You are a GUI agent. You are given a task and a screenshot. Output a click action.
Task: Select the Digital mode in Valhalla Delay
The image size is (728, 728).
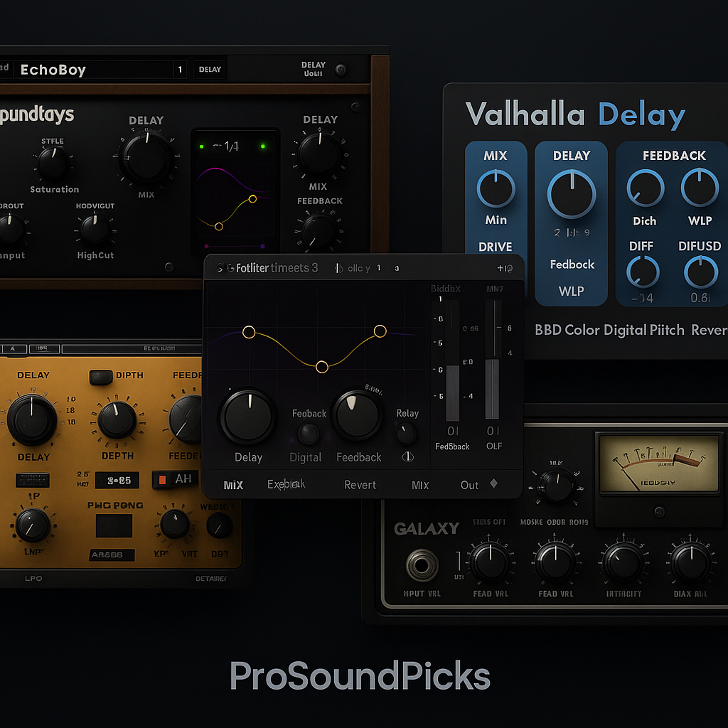(x=624, y=330)
